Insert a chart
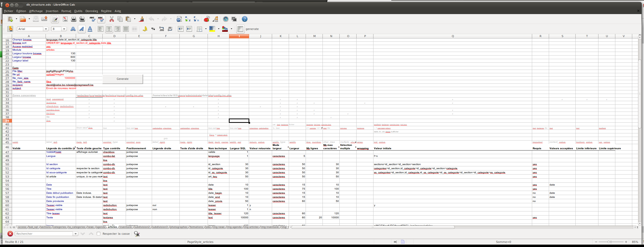Image resolution: width=644 pixels, height=247 pixels. [207, 19]
